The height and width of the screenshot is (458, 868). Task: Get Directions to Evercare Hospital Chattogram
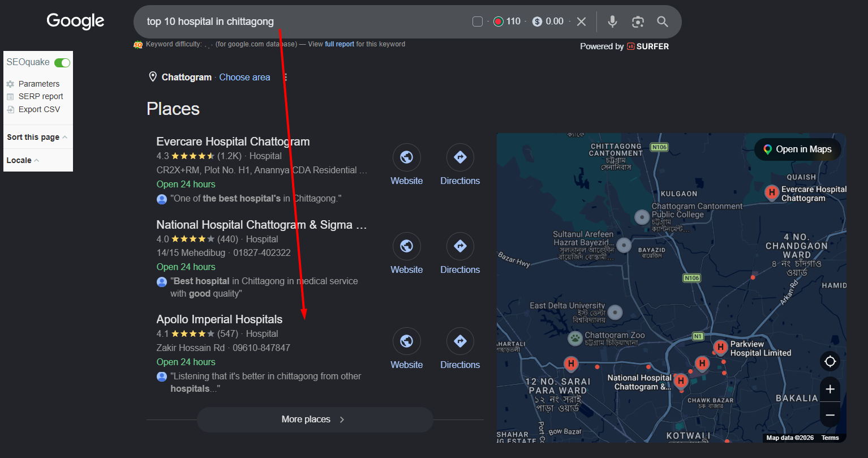pyautogui.click(x=460, y=157)
